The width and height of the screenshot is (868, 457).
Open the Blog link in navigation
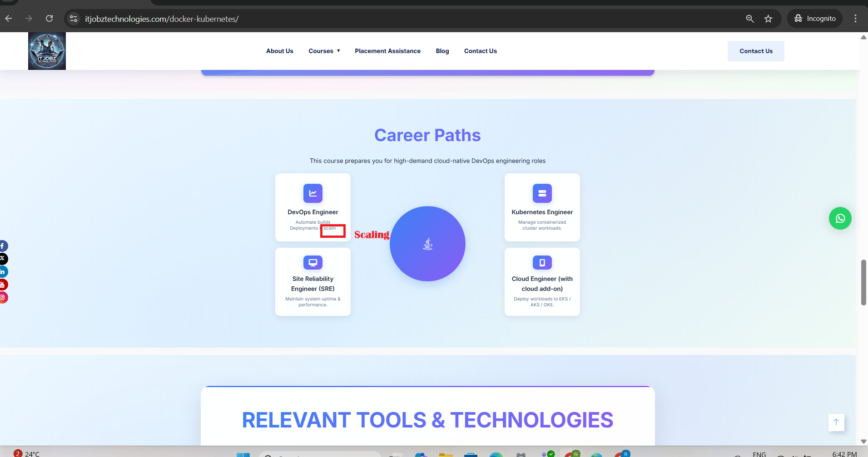click(442, 51)
